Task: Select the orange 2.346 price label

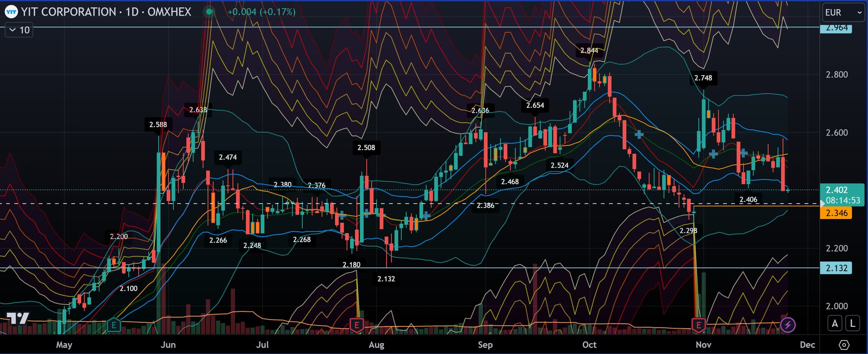Action: (x=836, y=213)
